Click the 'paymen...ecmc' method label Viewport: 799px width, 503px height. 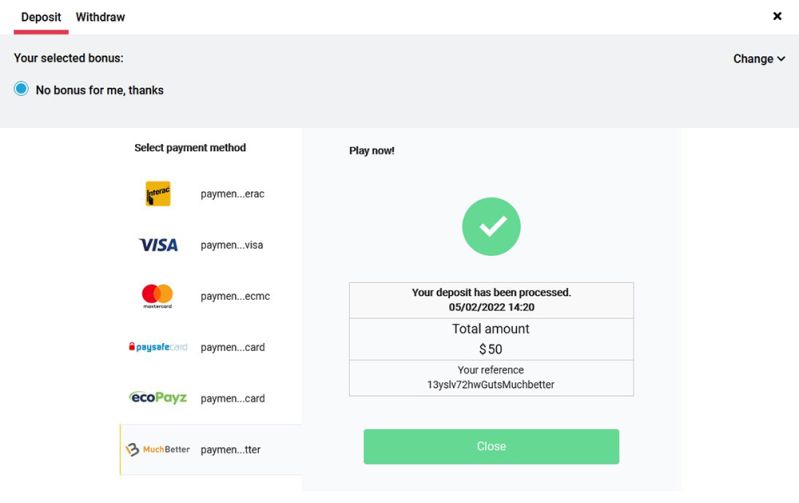click(235, 296)
